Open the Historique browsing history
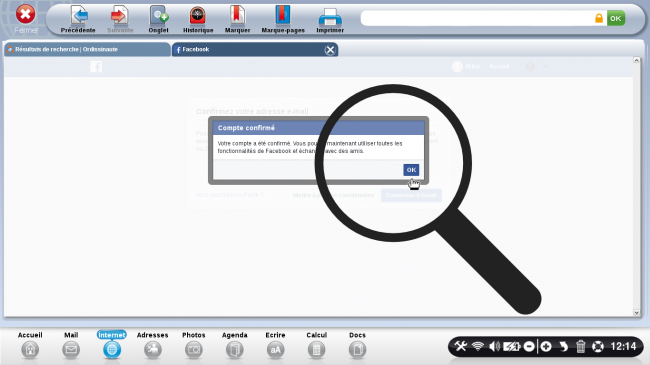Image resolution: width=650 pixels, height=365 pixels. click(198, 19)
